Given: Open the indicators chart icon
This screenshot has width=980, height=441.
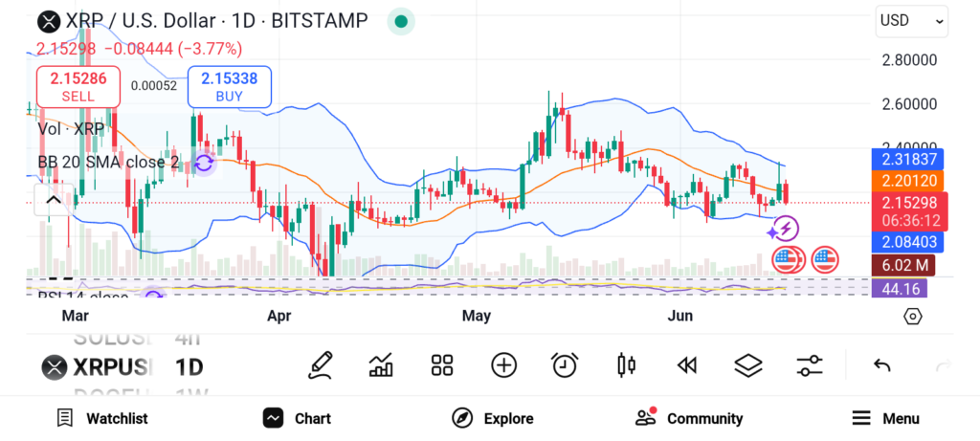Looking at the screenshot, I should (381, 364).
